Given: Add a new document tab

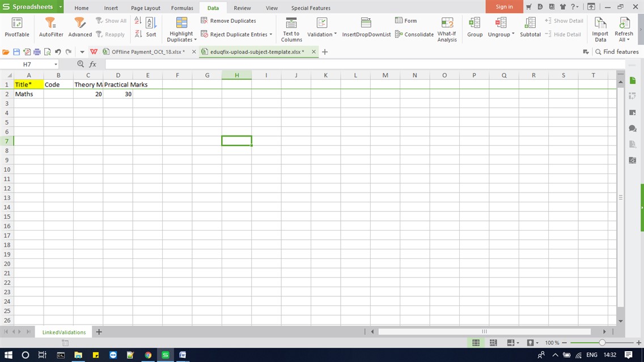Looking at the screenshot, I should pyautogui.click(x=325, y=52).
